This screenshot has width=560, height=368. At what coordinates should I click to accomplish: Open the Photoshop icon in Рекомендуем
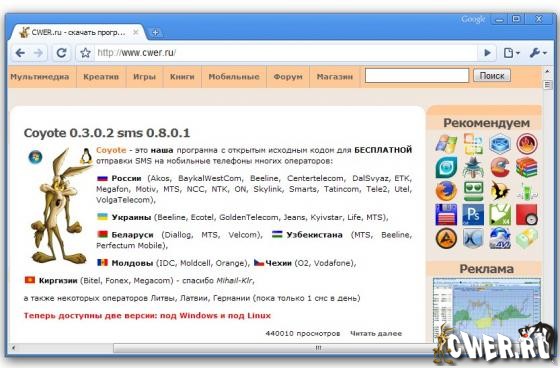473,215
